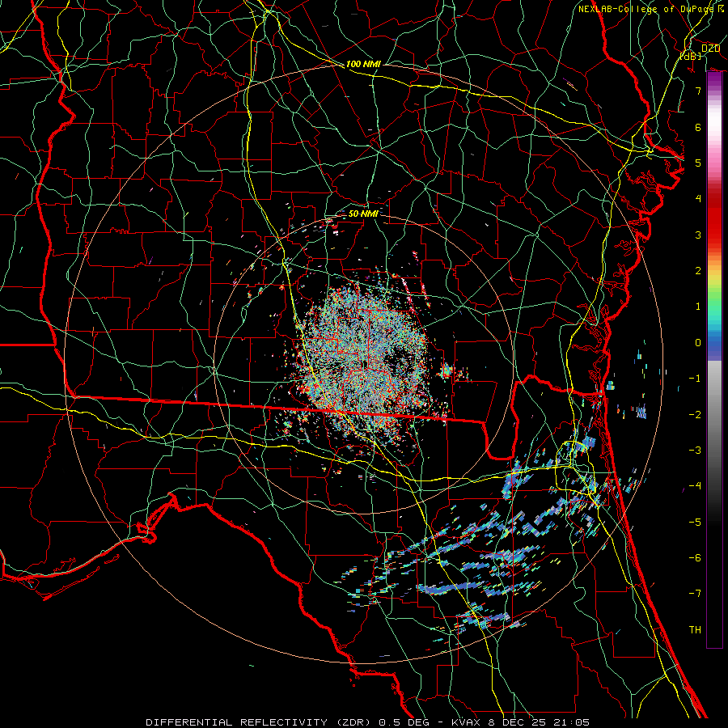The width and height of the screenshot is (728, 728).
Task: Click the 2 value on the scale
Action: point(698,271)
